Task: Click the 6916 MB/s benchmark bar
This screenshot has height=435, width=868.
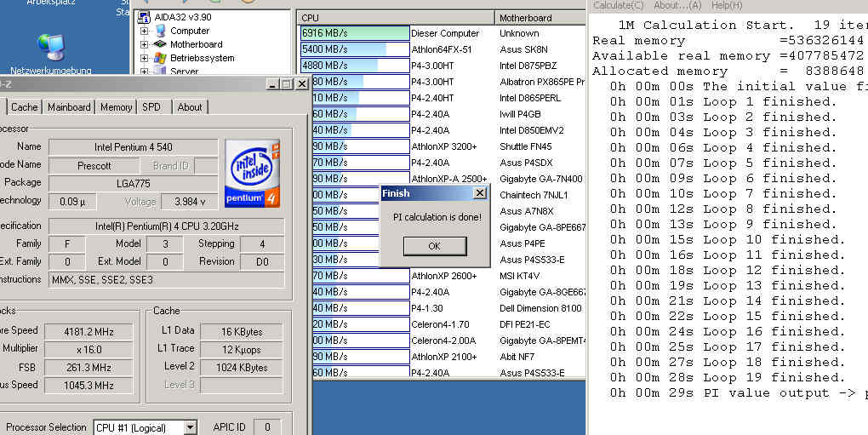Action: coord(354,33)
